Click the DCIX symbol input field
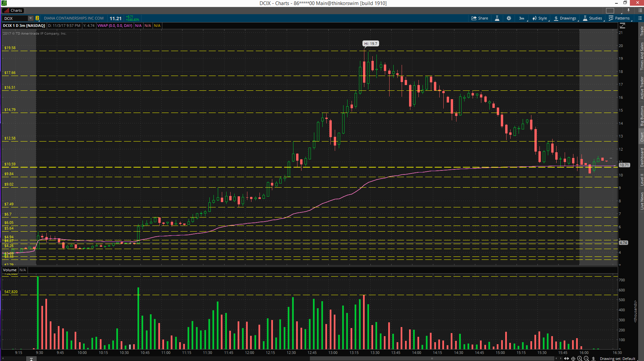Image resolution: width=644 pixels, height=361 pixels. pos(15,18)
